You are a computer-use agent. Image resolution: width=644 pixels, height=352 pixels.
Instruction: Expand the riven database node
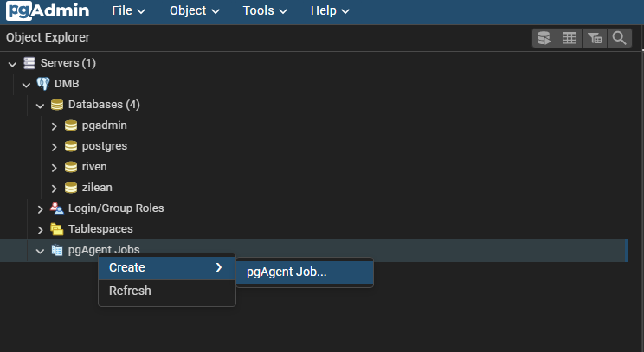point(54,168)
